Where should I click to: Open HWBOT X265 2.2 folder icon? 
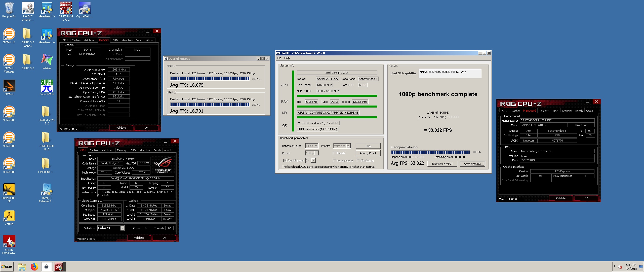pos(47,115)
